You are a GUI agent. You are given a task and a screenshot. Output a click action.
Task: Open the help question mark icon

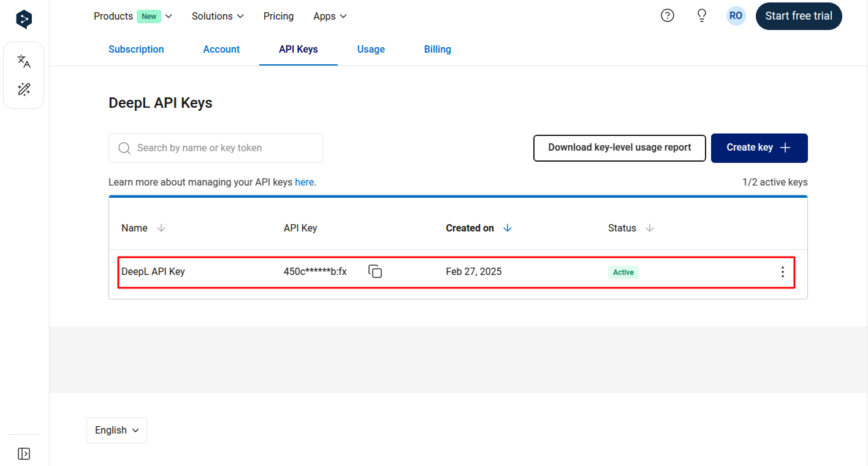pos(668,16)
